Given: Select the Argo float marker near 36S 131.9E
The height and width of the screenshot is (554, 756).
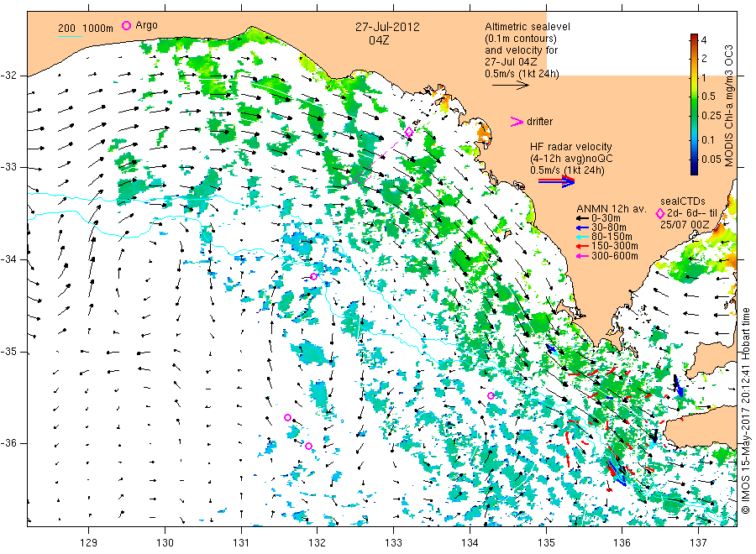Looking at the screenshot, I should point(308,446).
